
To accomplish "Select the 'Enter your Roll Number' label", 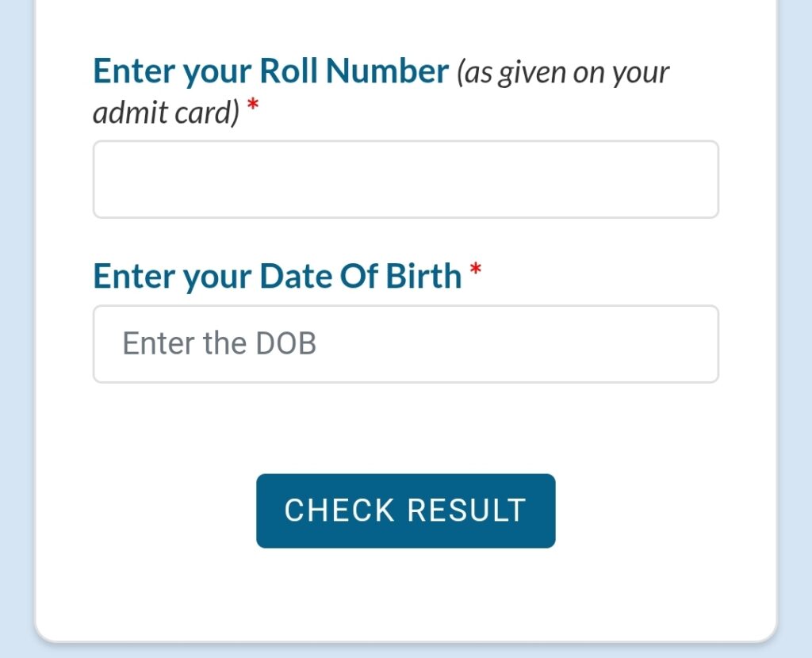I will click(x=270, y=71).
